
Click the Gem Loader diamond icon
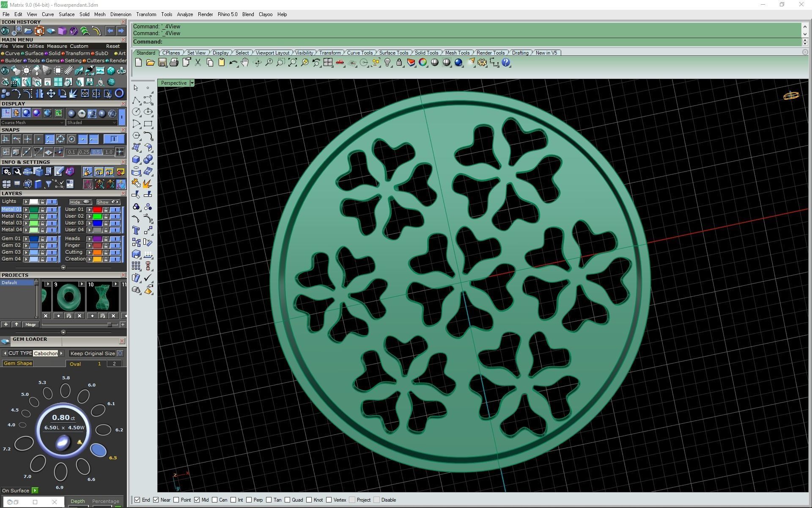click(x=5, y=341)
